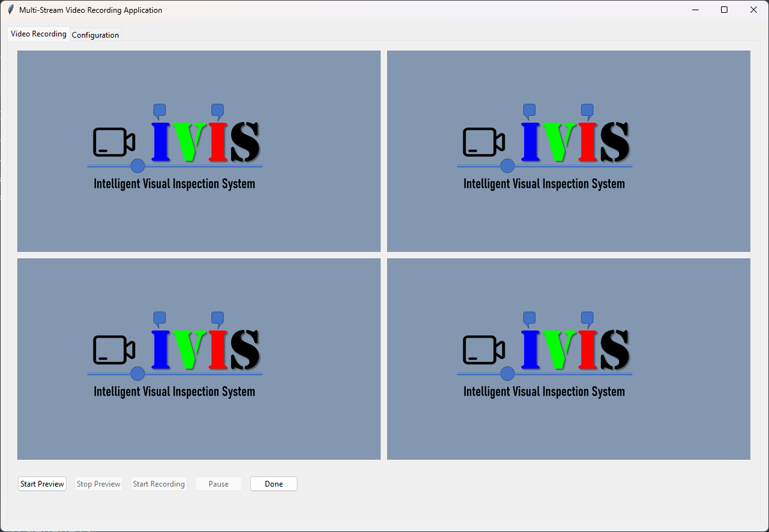Click the tagline text in bottom-left panel
The image size is (769, 532).
[174, 392]
